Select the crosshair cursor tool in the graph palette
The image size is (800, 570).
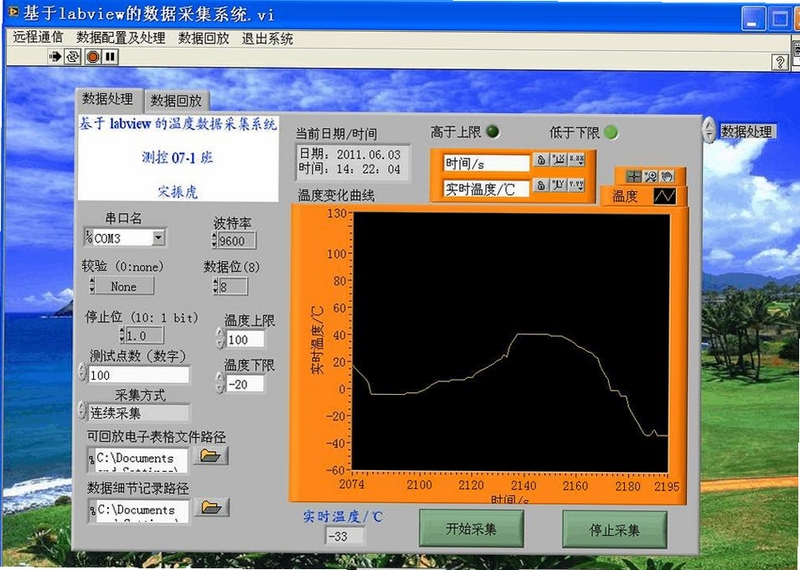point(634,177)
